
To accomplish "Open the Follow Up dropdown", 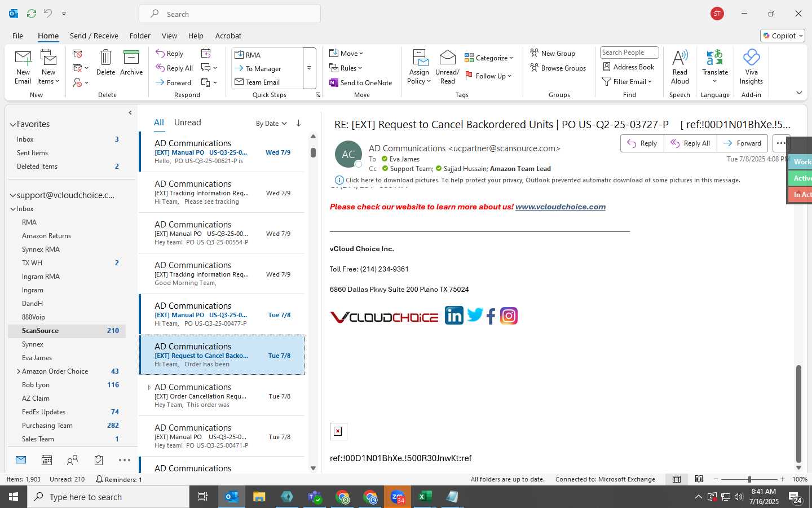I will (x=488, y=76).
